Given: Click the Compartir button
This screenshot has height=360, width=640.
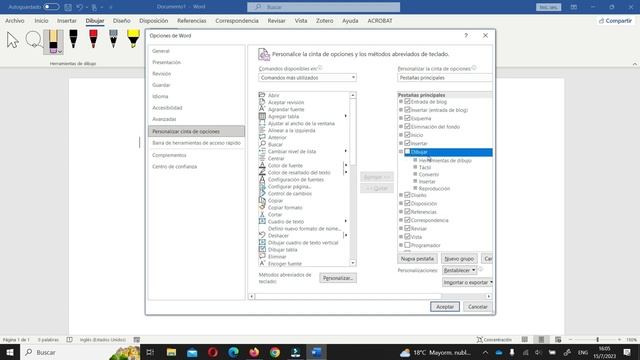Looking at the screenshot, I should 616,20.
